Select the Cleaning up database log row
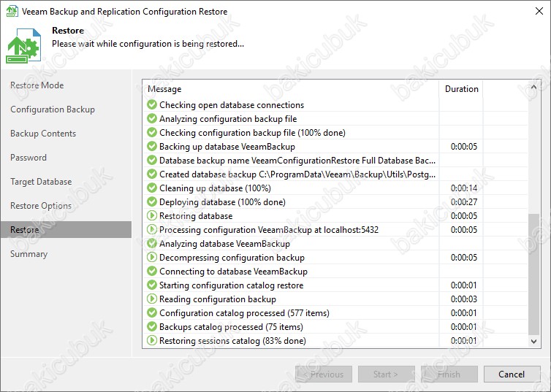 pos(292,188)
